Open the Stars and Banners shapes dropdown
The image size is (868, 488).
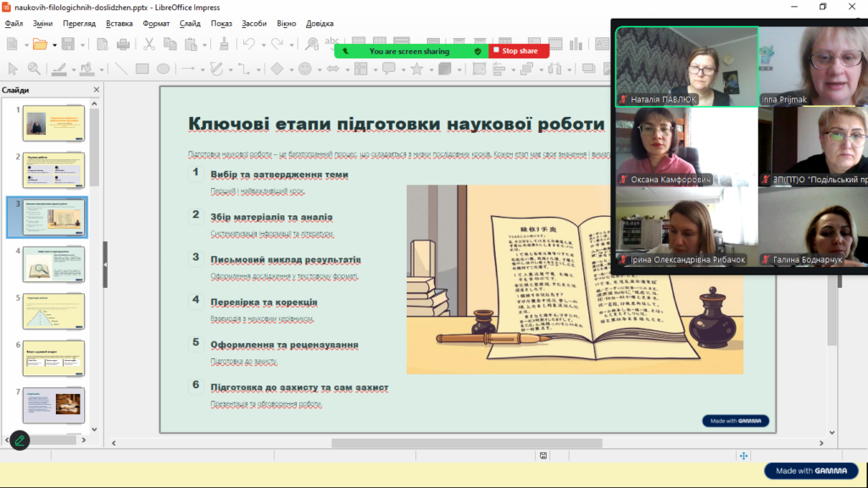click(430, 69)
